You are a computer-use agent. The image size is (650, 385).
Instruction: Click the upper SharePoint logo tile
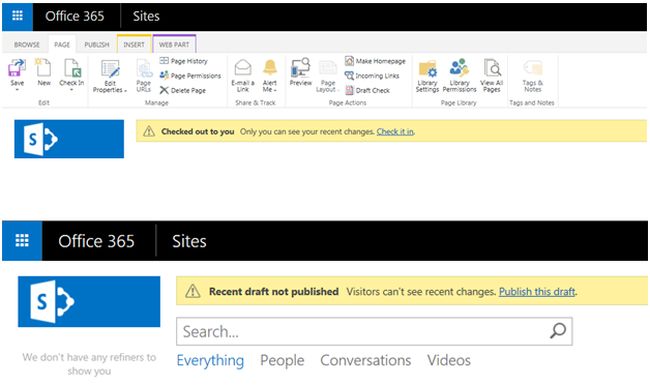coord(69,139)
